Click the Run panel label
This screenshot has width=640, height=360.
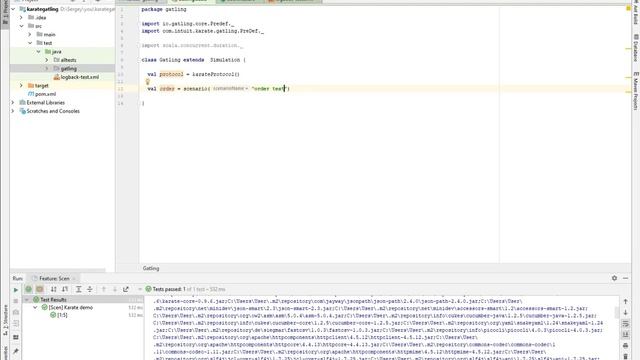coord(18,278)
